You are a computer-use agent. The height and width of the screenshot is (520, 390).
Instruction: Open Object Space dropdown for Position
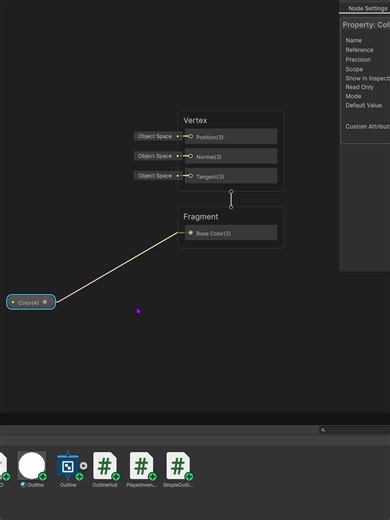[155, 136]
